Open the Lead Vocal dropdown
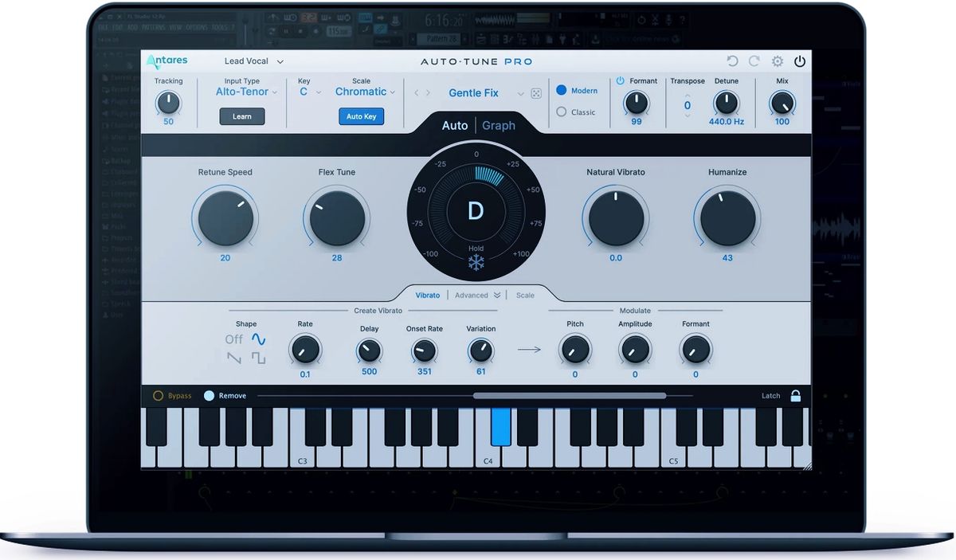 pos(253,61)
